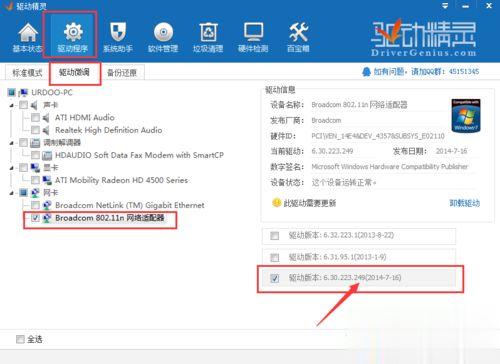Switch to the 标准模式 tab

[27, 72]
